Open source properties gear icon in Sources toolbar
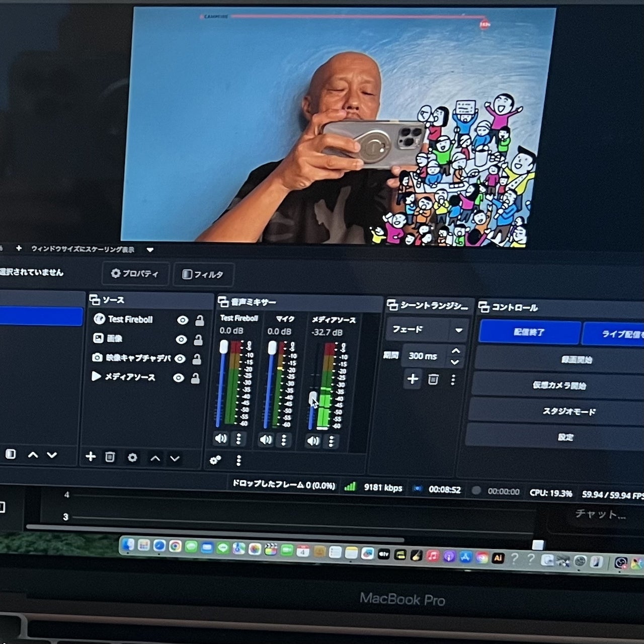 pos(132,457)
